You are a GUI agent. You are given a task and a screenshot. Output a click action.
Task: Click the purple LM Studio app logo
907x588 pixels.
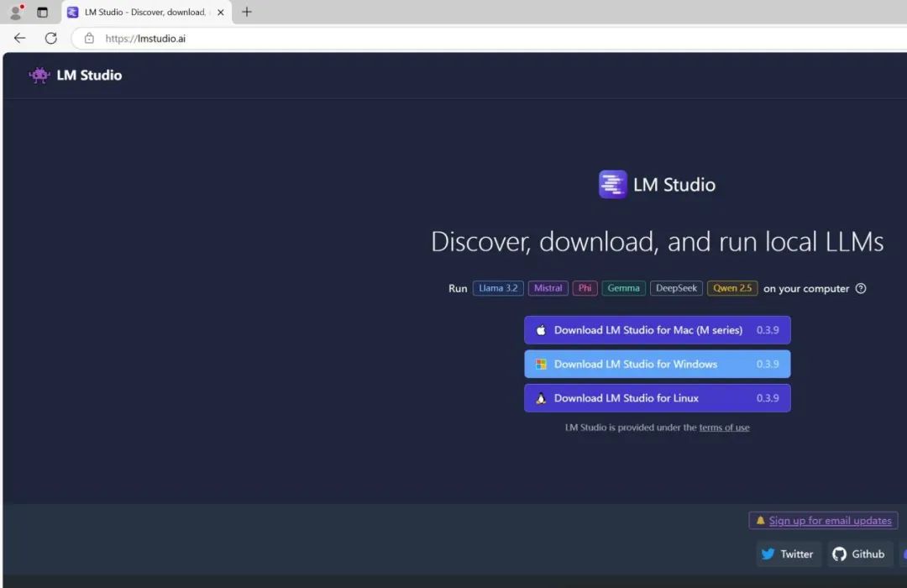612,184
